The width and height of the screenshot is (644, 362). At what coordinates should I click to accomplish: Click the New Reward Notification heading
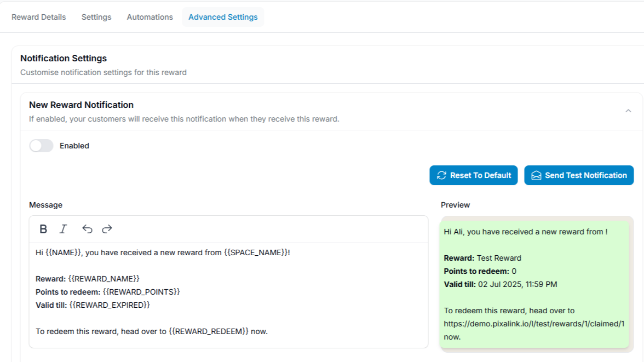[81, 105]
